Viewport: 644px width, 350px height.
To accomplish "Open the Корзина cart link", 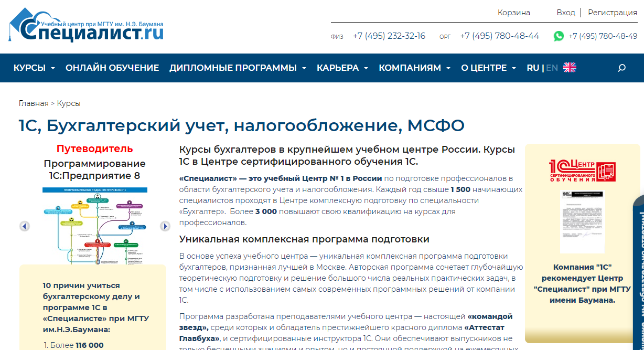I will pos(513,13).
